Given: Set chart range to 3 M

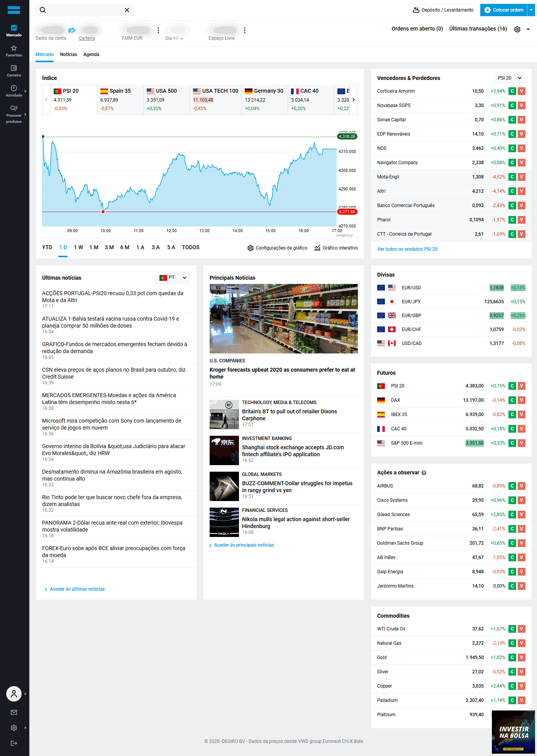Looking at the screenshot, I should 109,247.
